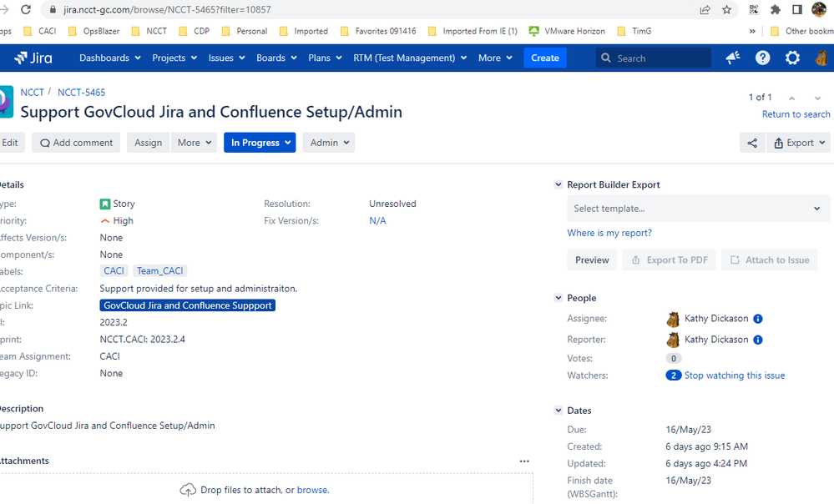
Task: Open the Projects dropdown menu
Action: (174, 58)
